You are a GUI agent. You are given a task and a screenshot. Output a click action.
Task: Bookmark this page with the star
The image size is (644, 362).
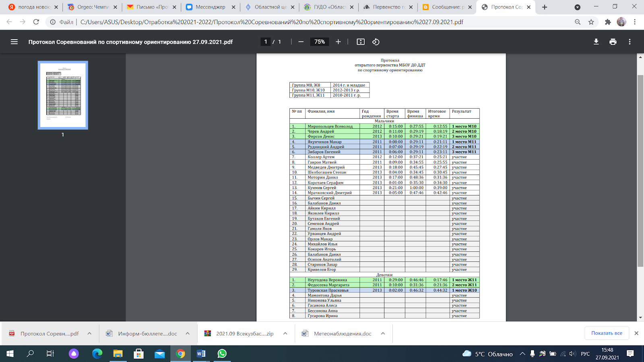tap(591, 22)
